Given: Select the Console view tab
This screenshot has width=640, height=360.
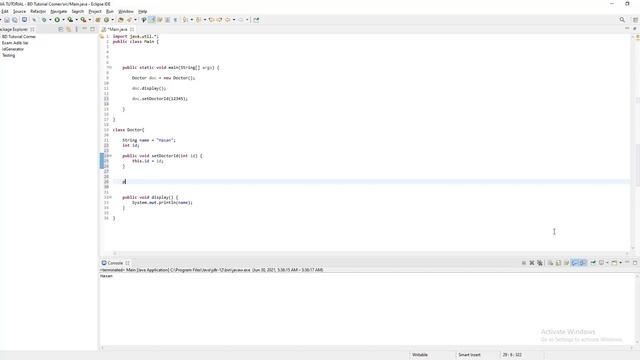Looking at the screenshot, I should [x=115, y=263].
